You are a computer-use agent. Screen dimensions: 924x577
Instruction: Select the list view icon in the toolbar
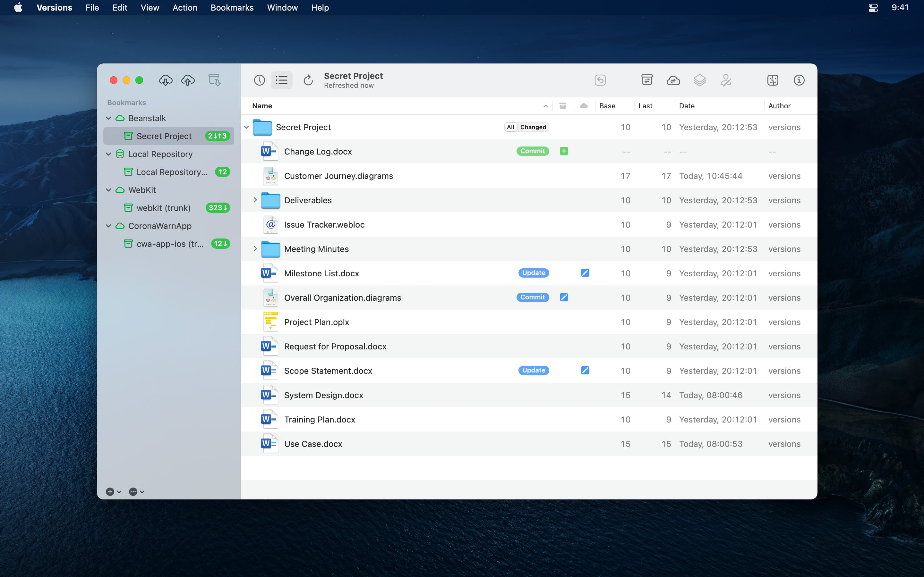tap(281, 80)
